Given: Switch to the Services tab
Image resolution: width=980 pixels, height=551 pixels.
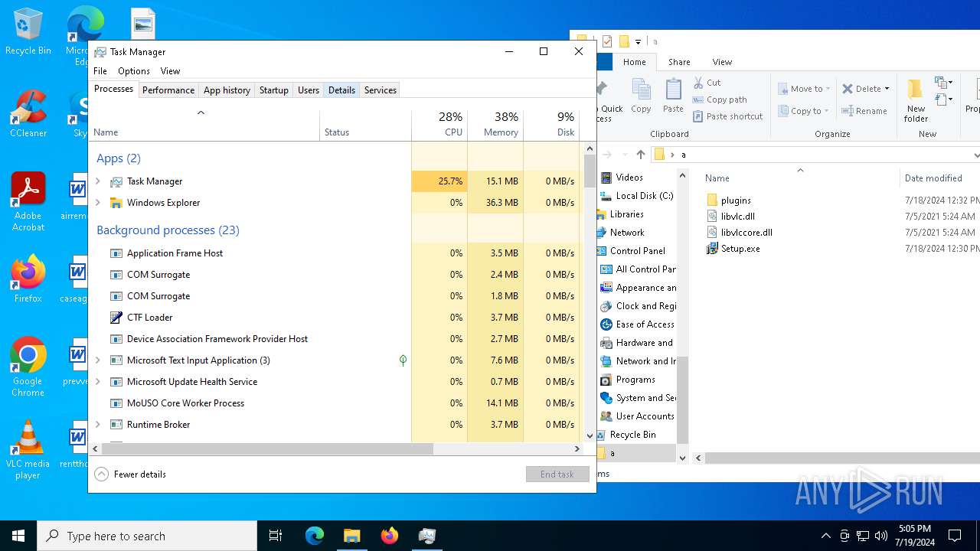Looking at the screenshot, I should point(381,90).
